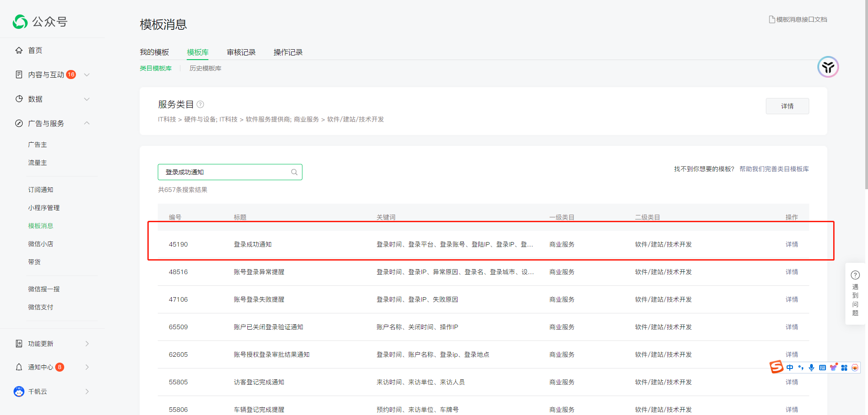This screenshot has width=868, height=415.
Task: Open 模板消息接口文档 link
Action: click(802, 19)
